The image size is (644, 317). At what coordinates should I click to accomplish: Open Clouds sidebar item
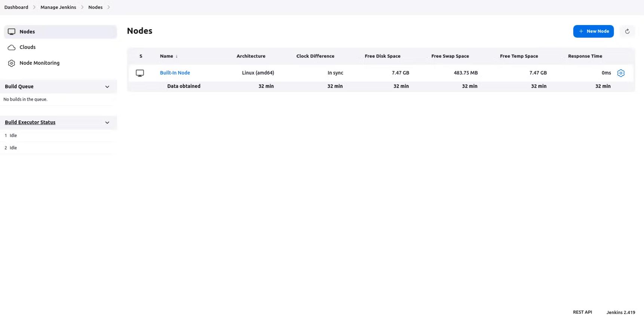(60, 47)
